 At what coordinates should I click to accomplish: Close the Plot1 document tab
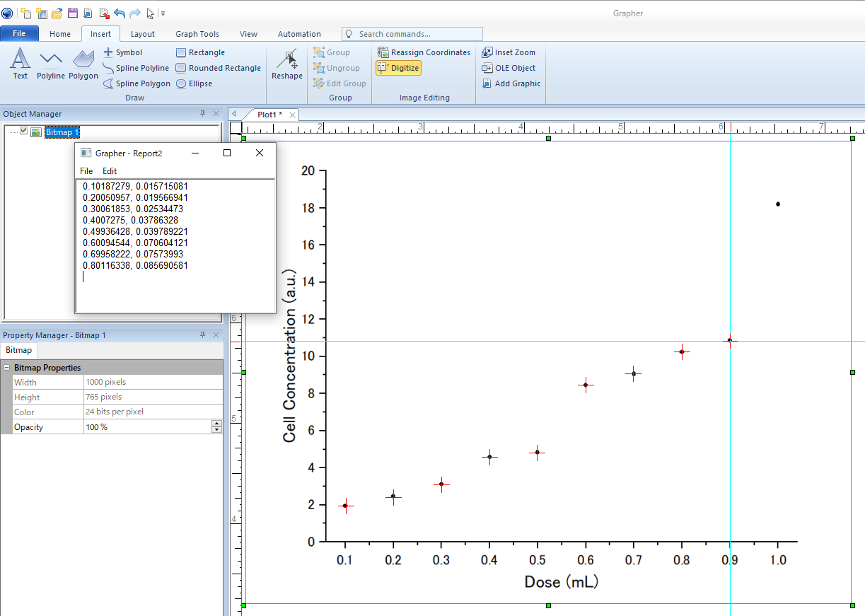click(293, 115)
